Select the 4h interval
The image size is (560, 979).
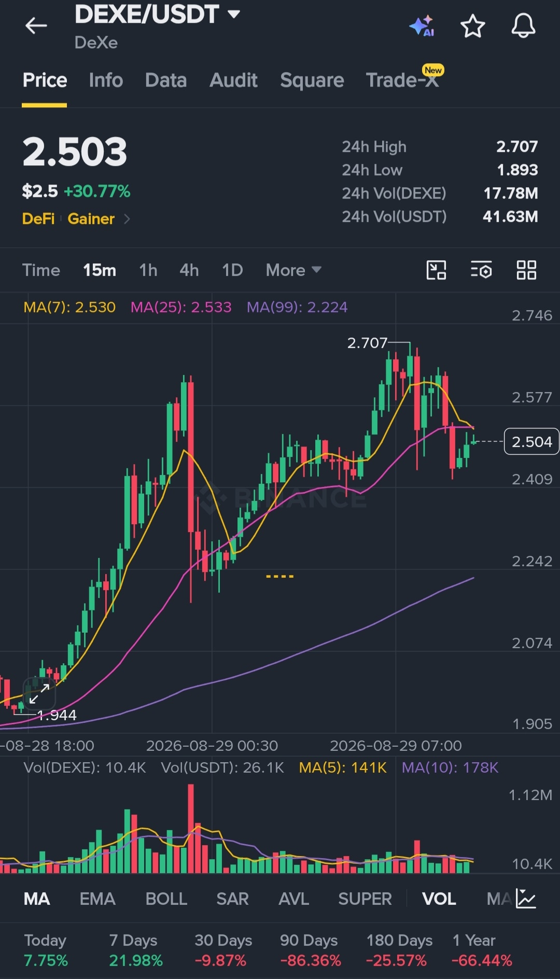pos(189,270)
